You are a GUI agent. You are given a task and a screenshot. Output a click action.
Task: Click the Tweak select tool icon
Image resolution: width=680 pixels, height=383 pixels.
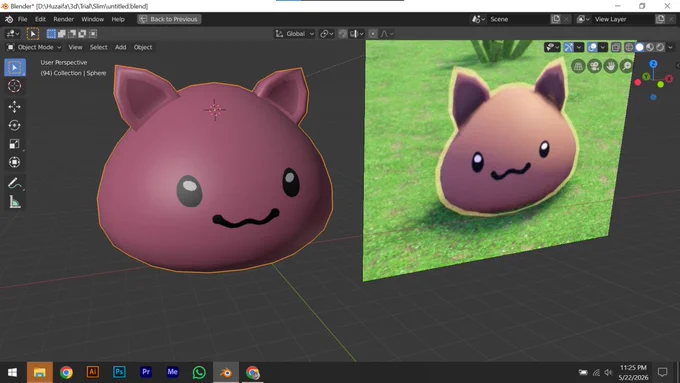(33, 34)
